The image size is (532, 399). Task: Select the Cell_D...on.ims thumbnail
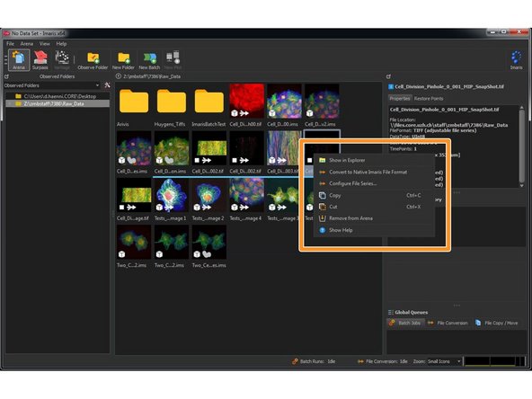[172, 148]
